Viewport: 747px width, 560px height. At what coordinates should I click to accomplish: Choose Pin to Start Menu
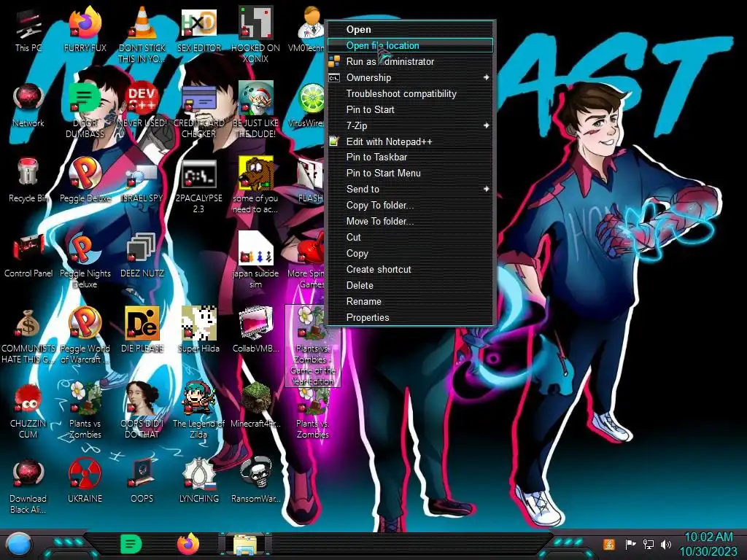pos(410,174)
